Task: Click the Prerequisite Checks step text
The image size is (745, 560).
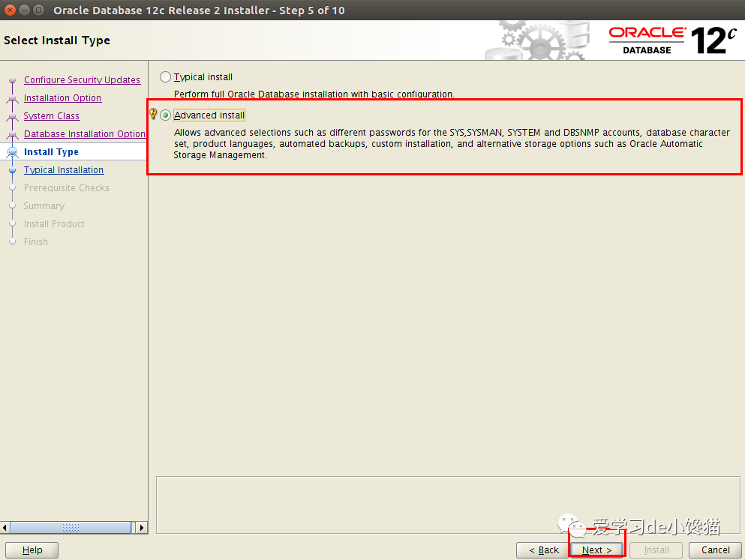Action: (67, 188)
